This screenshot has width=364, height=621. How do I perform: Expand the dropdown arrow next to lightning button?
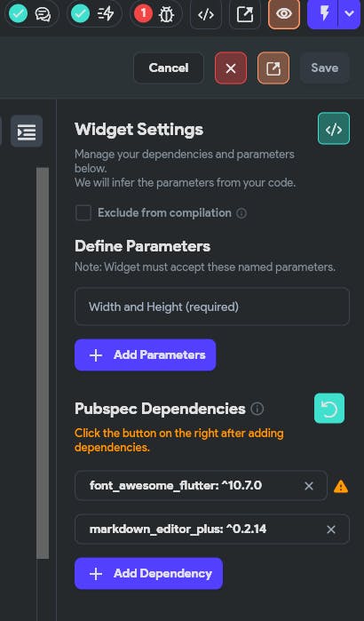point(349,14)
